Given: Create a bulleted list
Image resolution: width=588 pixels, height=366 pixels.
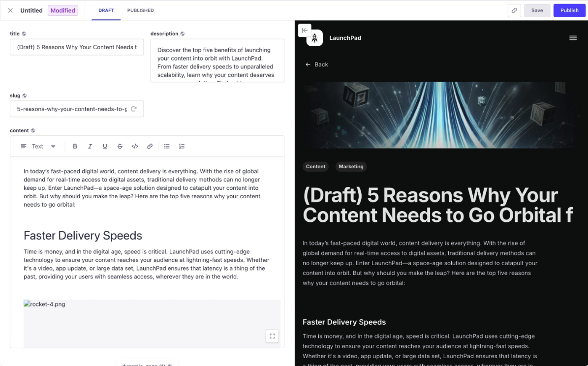Looking at the screenshot, I should pyautogui.click(x=167, y=146).
